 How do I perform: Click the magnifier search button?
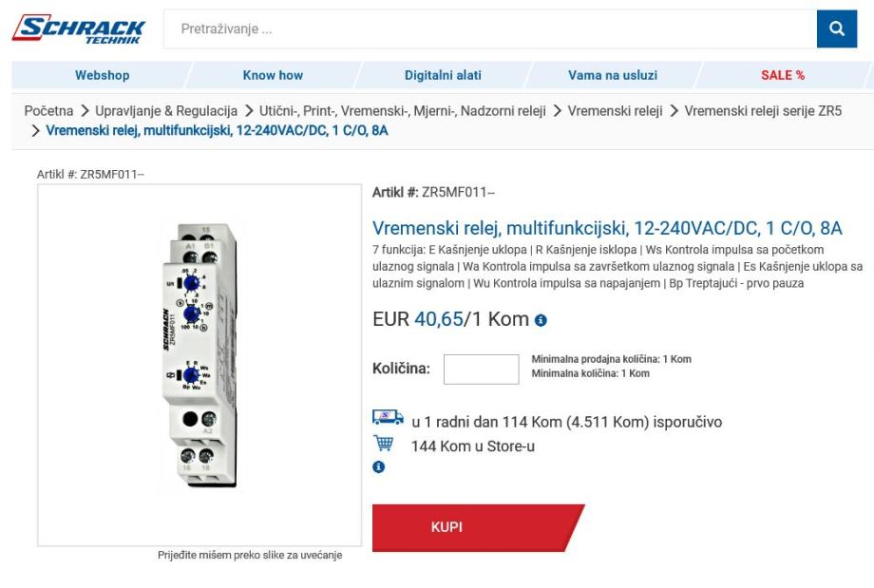837,29
